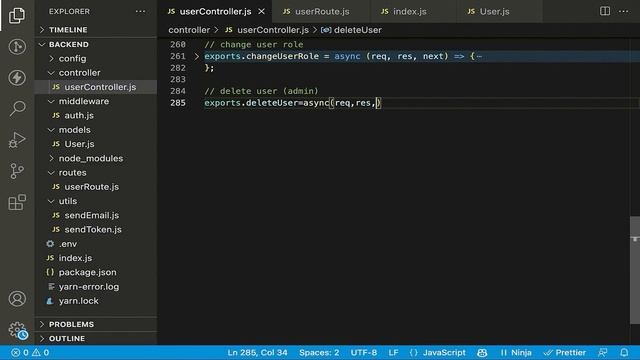Expand the OUTLINE section
The width and height of the screenshot is (640, 360).
coord(96,338)
